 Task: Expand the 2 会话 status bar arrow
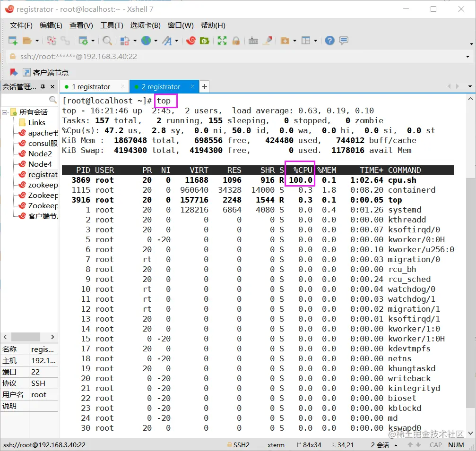click(x=396, y=445)
